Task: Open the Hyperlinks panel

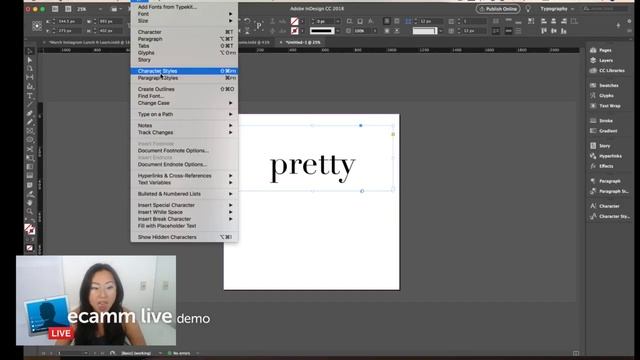Action: pyautogui.click(x=606, y=156)
